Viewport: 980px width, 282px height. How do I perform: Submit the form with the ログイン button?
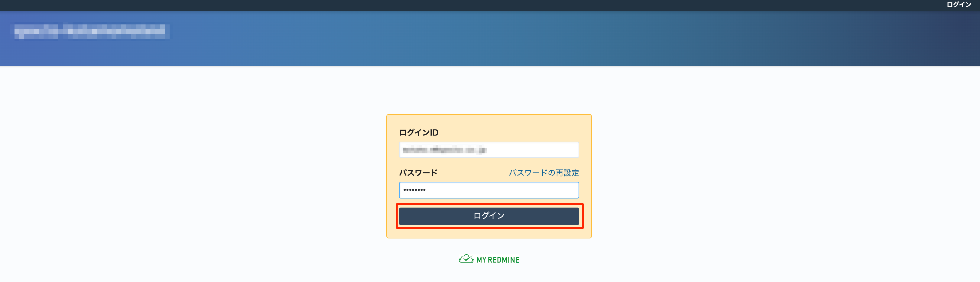489,216
